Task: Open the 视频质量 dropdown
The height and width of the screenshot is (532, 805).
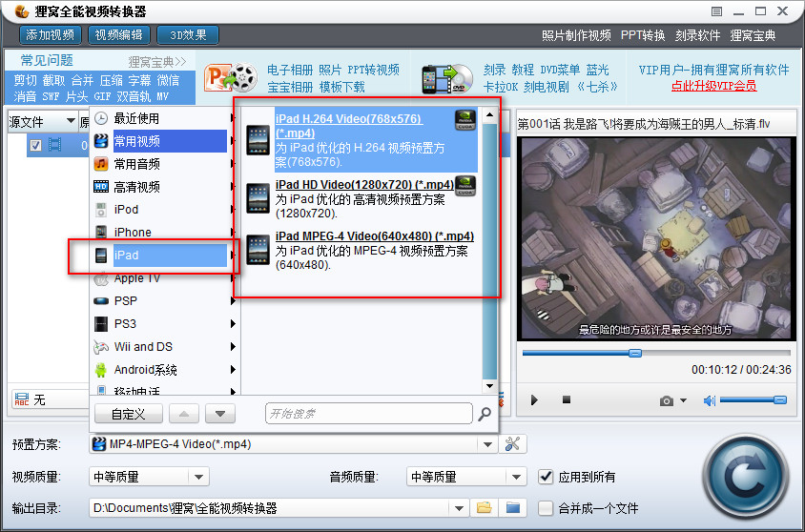Action: (x=198, y=477)
